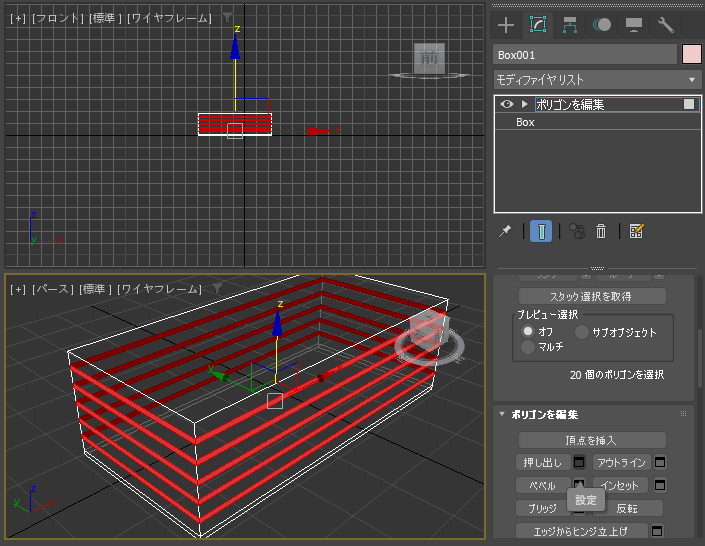The height and width of the screenshot is (546, 705).
Task: Click the 20 個のポリゴンを選択 status text
Action: click(x=616, y=375)
